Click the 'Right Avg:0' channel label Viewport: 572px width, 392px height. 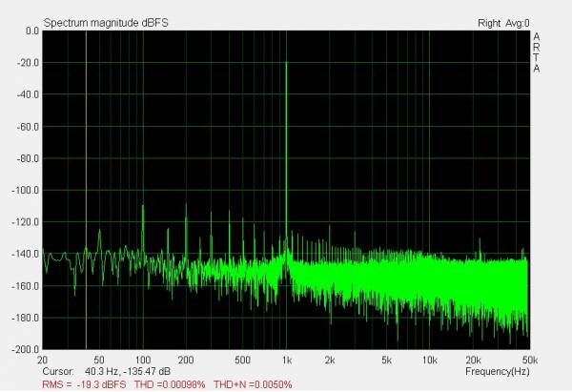503,23
